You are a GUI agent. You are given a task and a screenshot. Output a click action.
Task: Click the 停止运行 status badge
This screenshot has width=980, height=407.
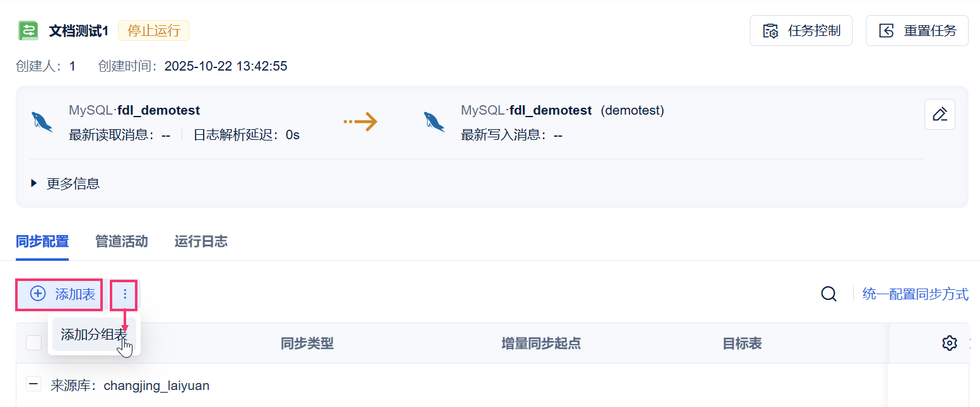point(154,31)
